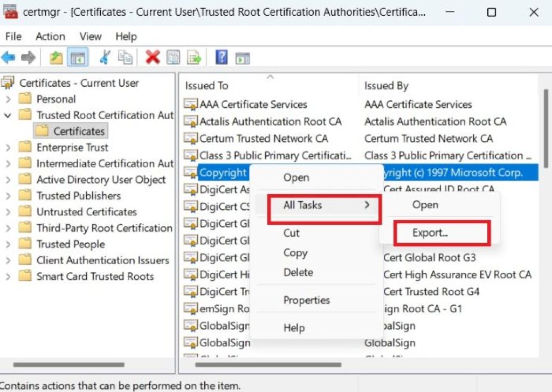Choose Properties in context menu

307,300
